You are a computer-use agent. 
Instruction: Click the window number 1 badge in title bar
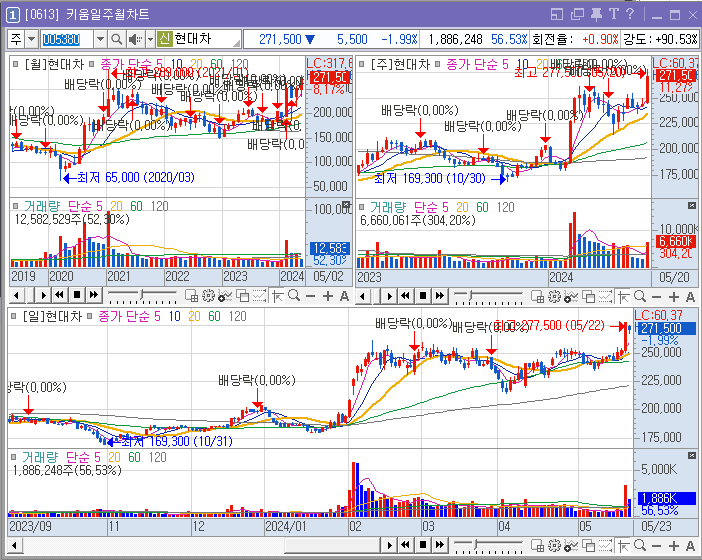tap(13, 15)
